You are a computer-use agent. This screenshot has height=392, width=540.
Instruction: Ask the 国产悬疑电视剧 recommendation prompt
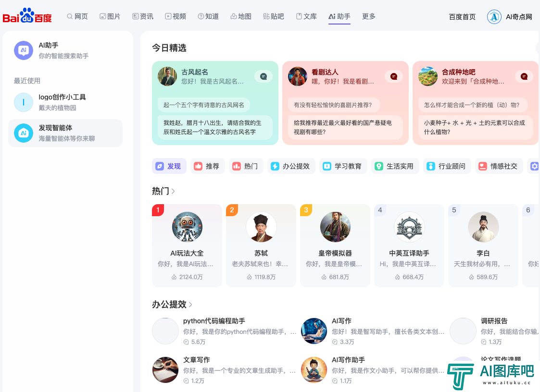(345, 127)
